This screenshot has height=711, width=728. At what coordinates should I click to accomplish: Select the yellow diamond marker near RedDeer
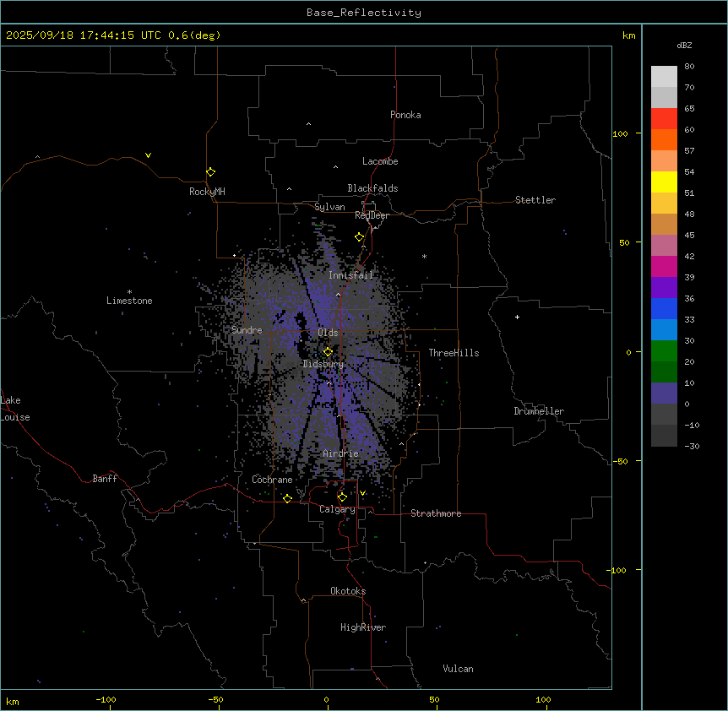[359, 237]
